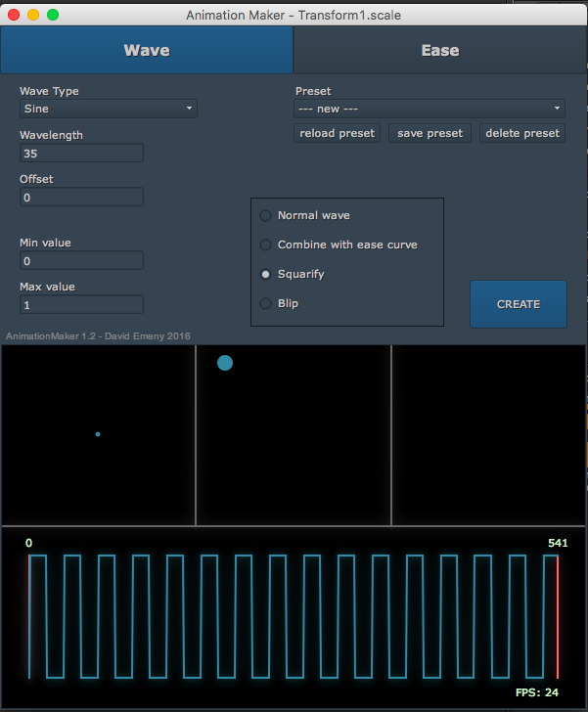Select the Normal wave option
Screen dimensions: 588x712
pyautogui.click(x=266, y=215)
